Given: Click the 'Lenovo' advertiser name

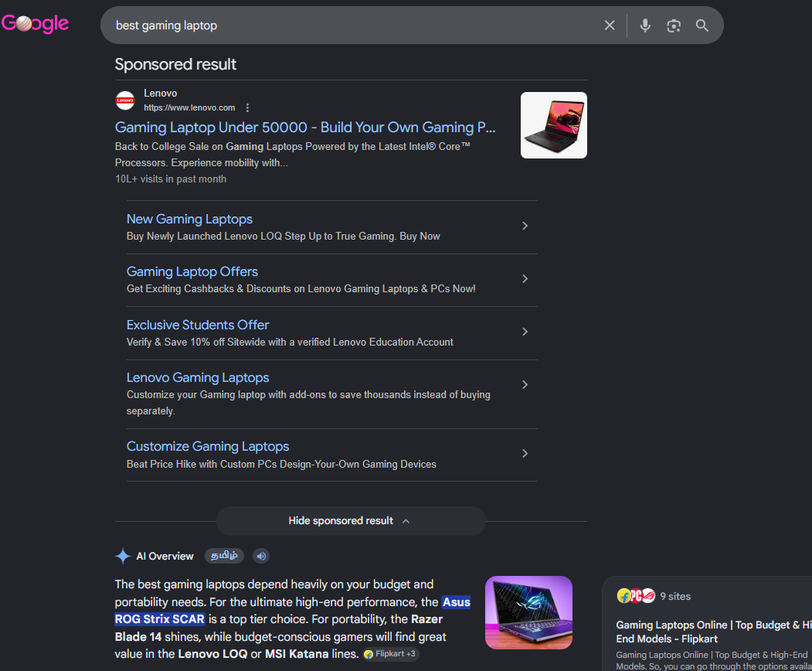Looking at the screenshot, I should point(161,94).
